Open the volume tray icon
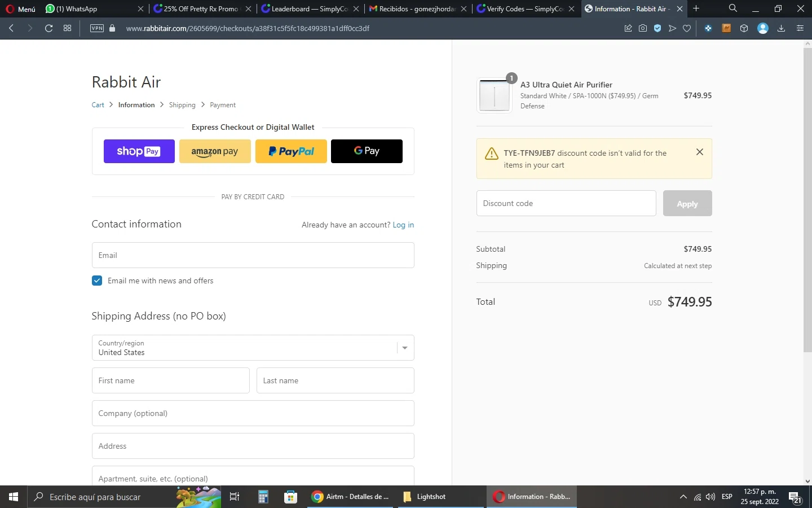812x508 pixels. tap(710, 497)
